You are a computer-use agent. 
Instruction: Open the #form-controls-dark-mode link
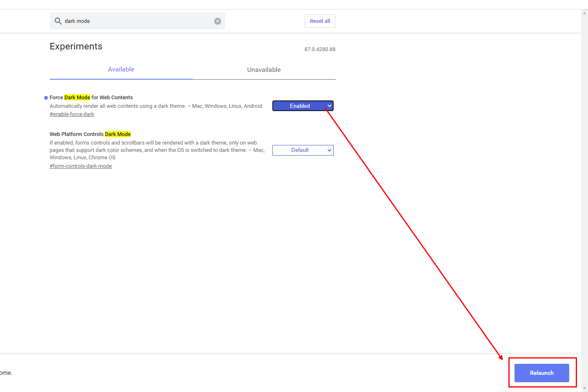[x=81, y=166]
